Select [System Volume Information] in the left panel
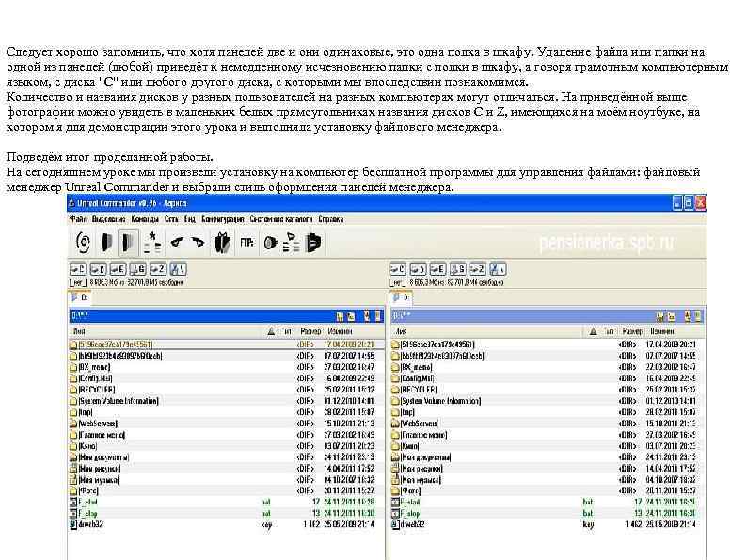 (227, 401)
